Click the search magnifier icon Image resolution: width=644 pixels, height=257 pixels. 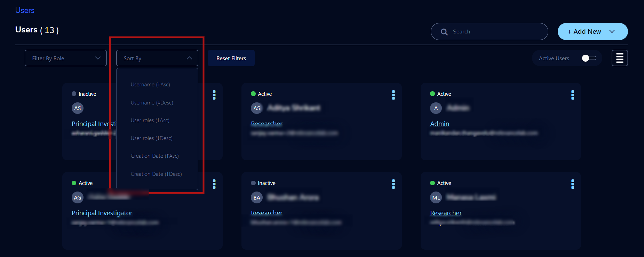pyautogui.click(x=444, y=32)
